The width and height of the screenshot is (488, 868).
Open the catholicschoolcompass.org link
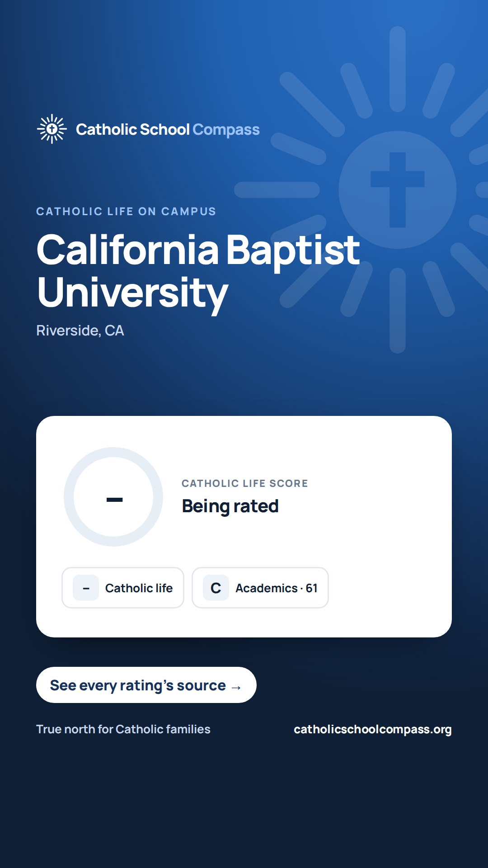(373, 729)
